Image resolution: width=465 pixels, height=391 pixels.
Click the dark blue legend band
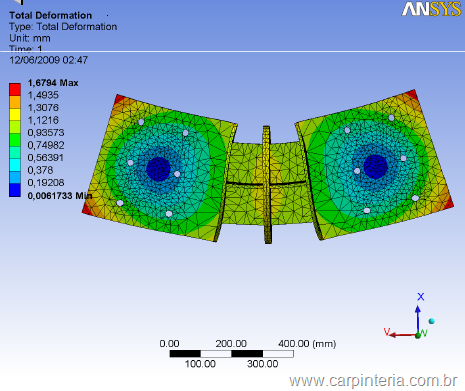click(15, 190)
